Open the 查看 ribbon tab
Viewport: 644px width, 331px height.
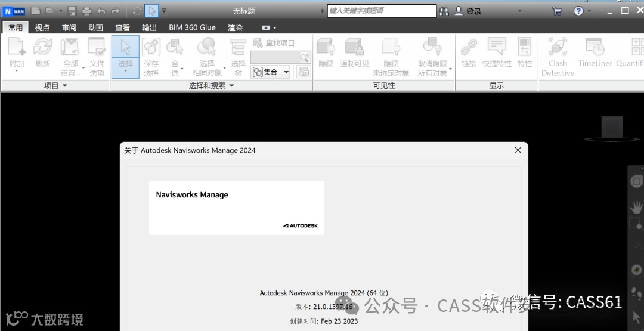tap(122, 27)
